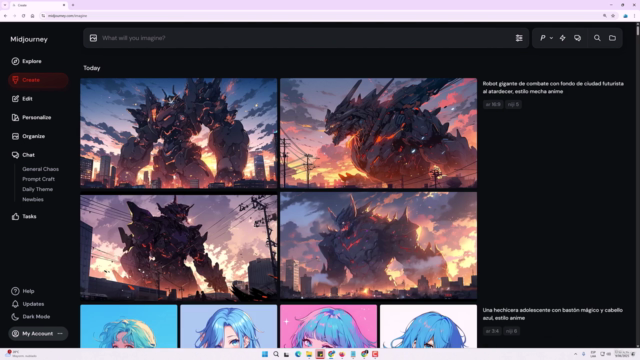Open Windows taskbar search

pos(276,354)
